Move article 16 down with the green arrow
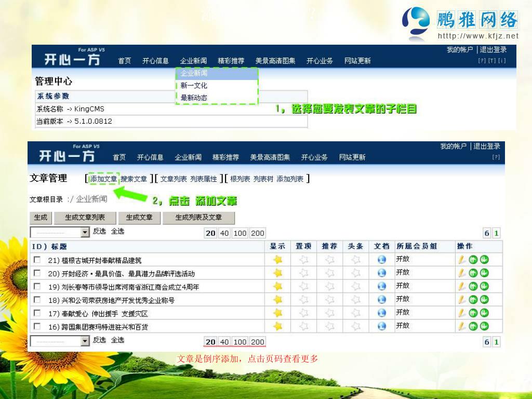Image resolution: width=532 pixels, height=399 pixels. click(484, 326)
